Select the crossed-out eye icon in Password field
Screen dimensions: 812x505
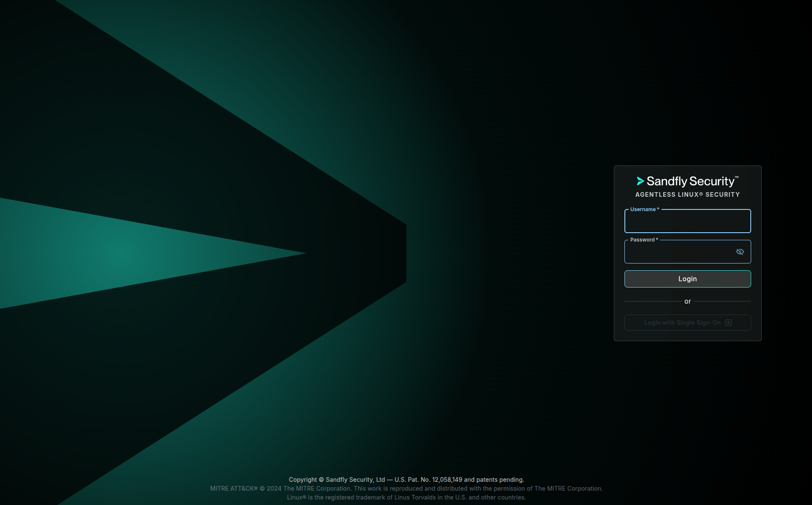point(740,252)
